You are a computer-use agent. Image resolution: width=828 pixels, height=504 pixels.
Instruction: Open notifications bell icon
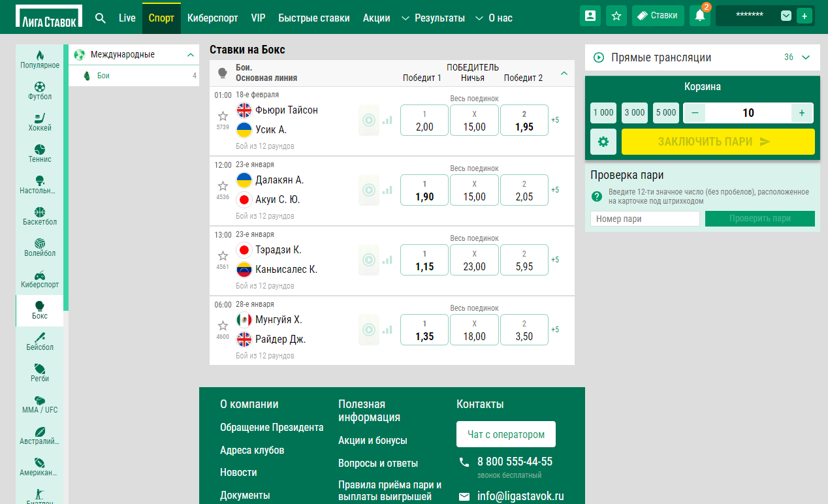pyautogui.click(x=700, y=16)
